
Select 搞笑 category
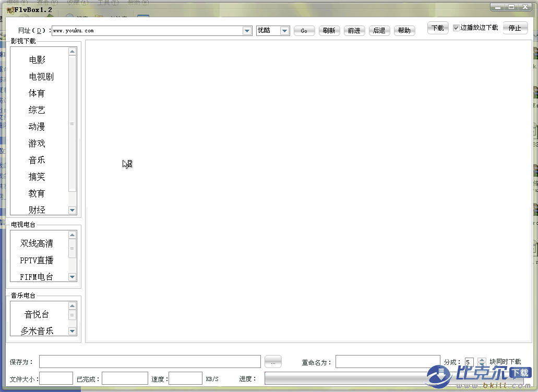coord(37,177)
